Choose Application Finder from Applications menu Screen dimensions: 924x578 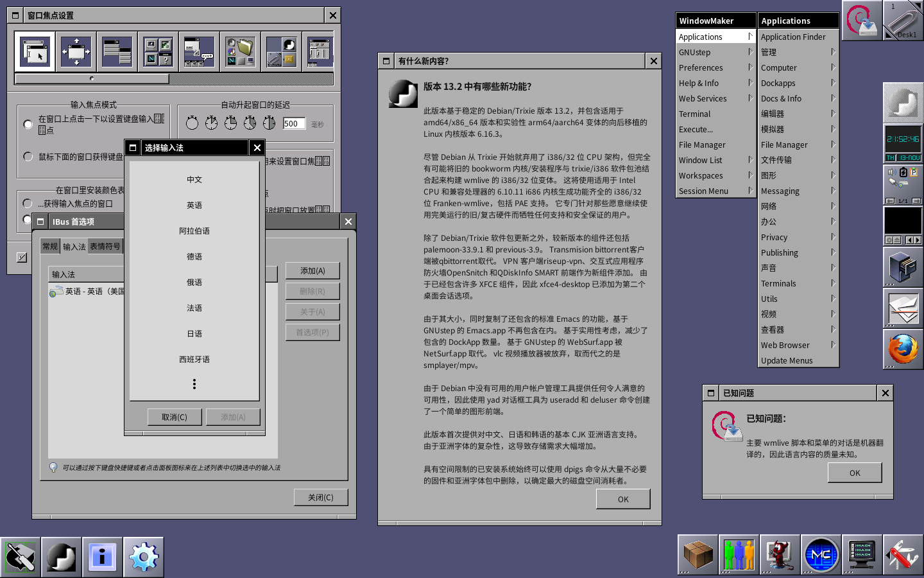coord(793,37)
